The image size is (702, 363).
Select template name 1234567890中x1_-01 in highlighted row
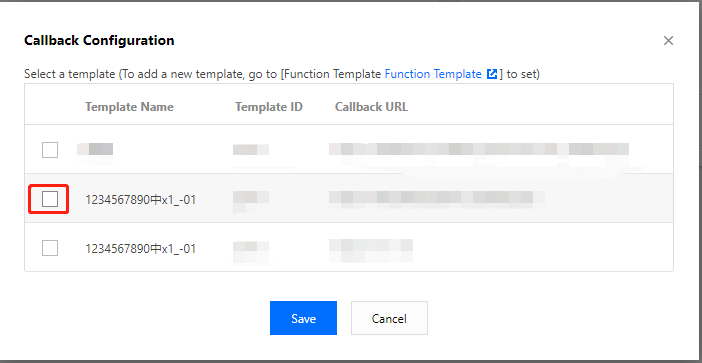coord(141,200)
